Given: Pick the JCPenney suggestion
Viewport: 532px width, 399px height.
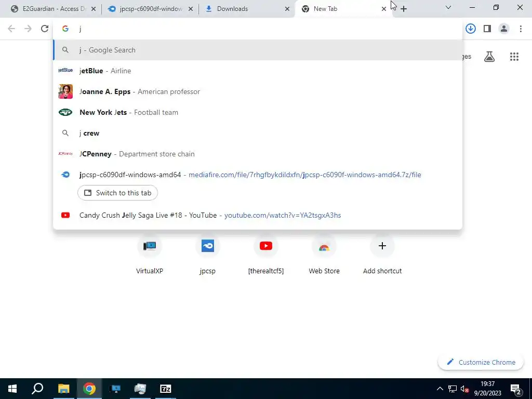Looking at the screenshot, I should pyautogui.click(x=258, y=154).
